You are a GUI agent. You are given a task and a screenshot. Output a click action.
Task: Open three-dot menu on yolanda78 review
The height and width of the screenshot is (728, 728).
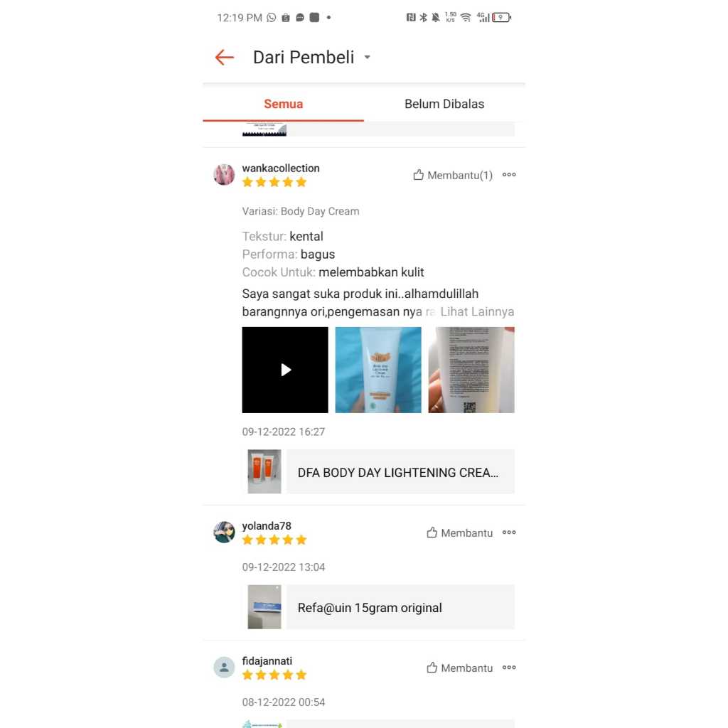click(509, 532)
